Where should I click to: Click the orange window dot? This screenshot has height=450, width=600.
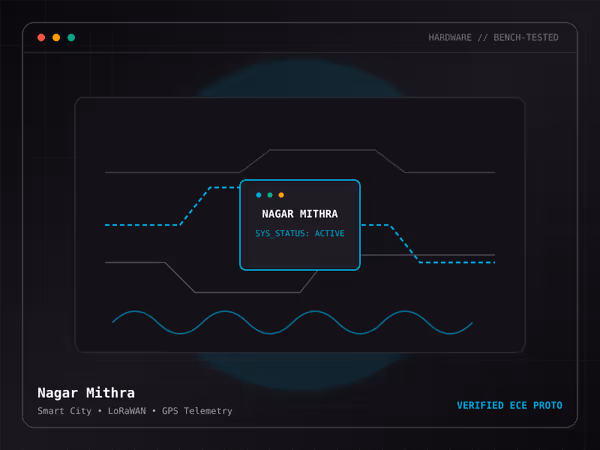click(56, 38)
